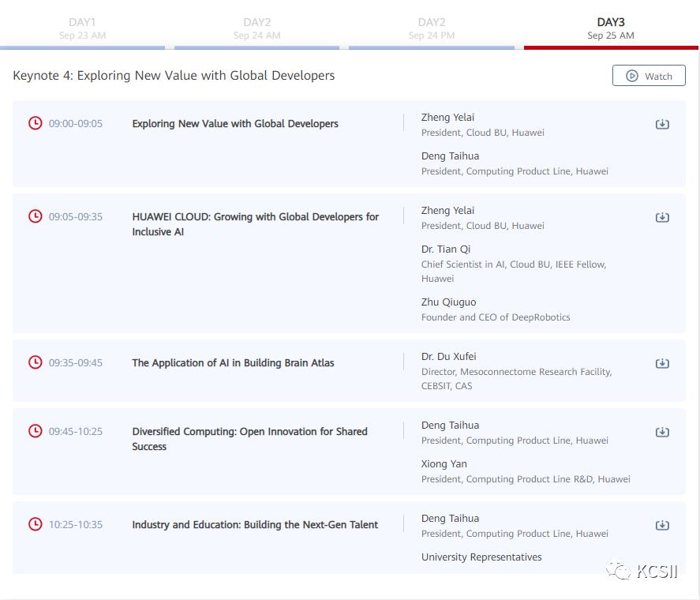Click the clock icon beside 09:45-10:25
The image size is (700, 600).
(36, 431)
